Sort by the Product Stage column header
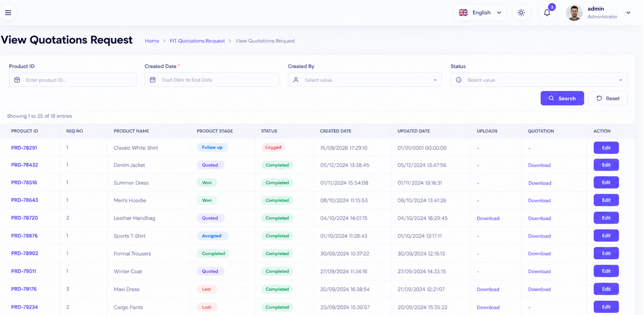Screen dimensions: 644x315 (215, 131)
